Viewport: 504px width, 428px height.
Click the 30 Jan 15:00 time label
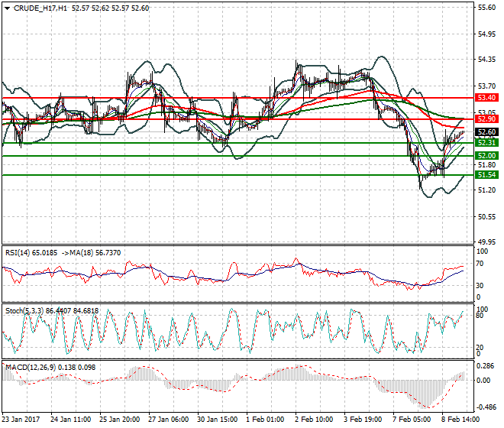218,420
